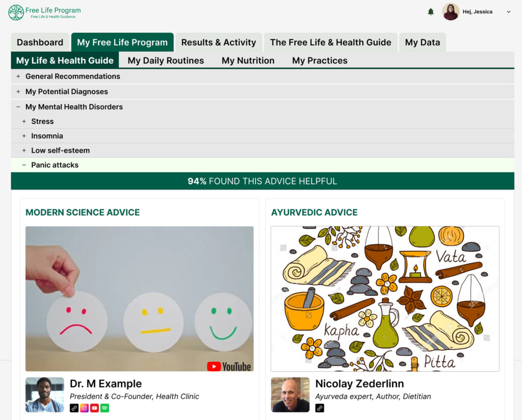
Task: Open Dr. M Example's Instagram icon
Action: [x=84, y=408]
